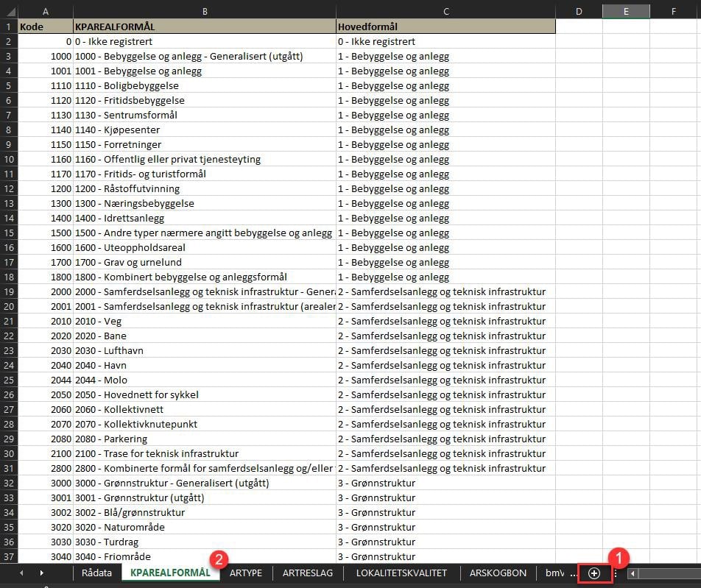Switch to the Rådata sheet tab
The height and width of the screenshot is (588, 701).
click(x=96, y=573)
